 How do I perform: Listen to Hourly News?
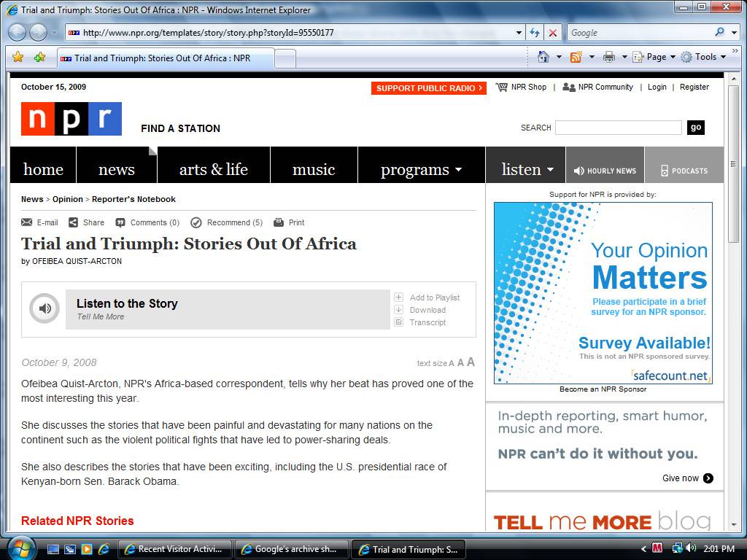[605, 171]
